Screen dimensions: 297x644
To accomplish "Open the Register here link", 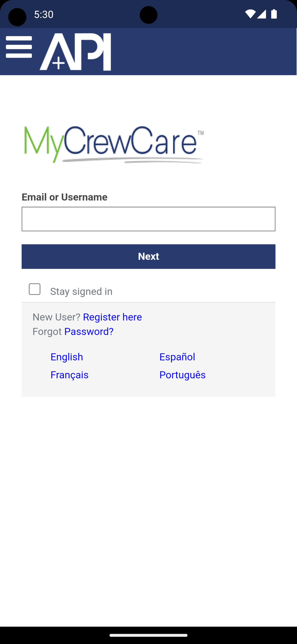I will [x=112, y=317].
